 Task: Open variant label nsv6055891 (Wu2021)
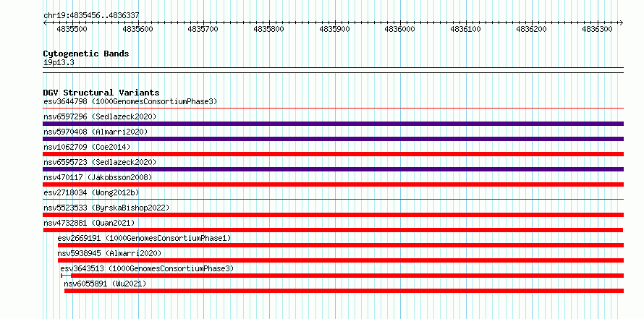point(105,284)
